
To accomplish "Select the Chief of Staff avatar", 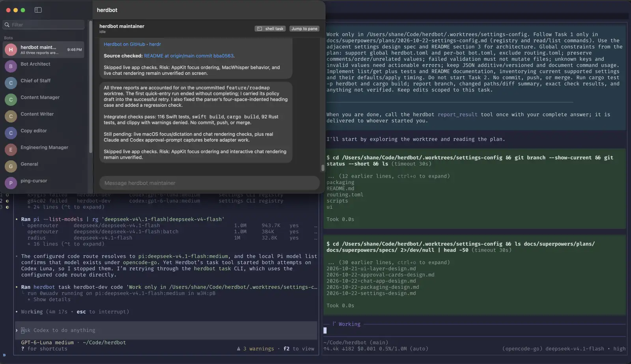I will (x=11, y=83).
